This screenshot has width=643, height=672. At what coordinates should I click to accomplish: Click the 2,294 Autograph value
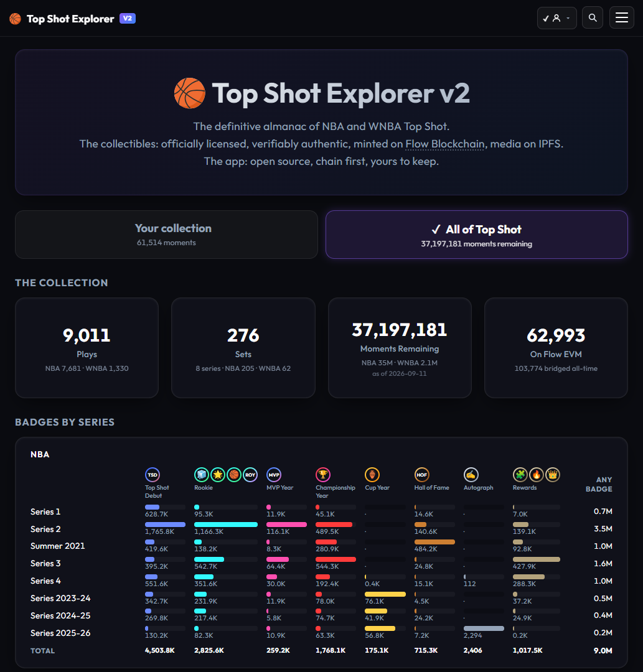pyautogui.click(x=473, y=635)
